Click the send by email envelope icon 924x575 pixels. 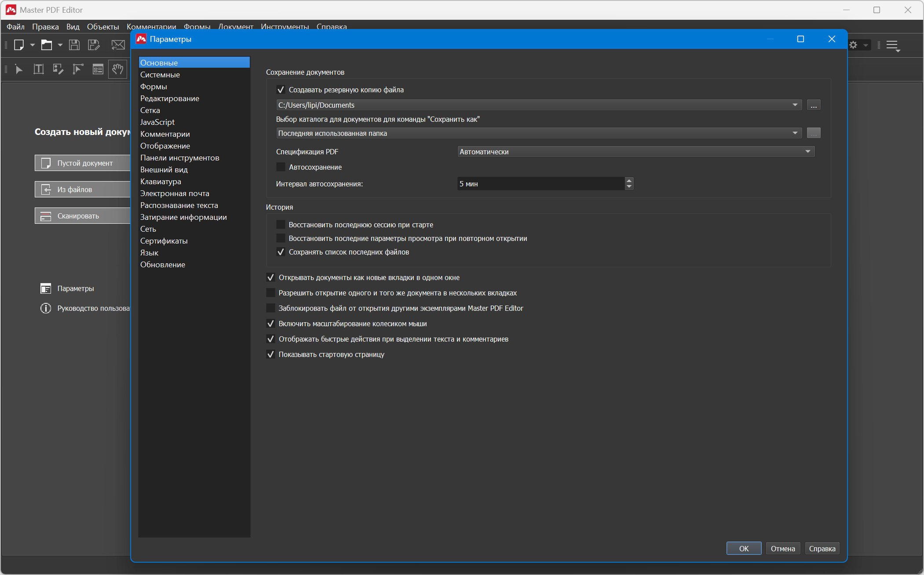(118, 45)
